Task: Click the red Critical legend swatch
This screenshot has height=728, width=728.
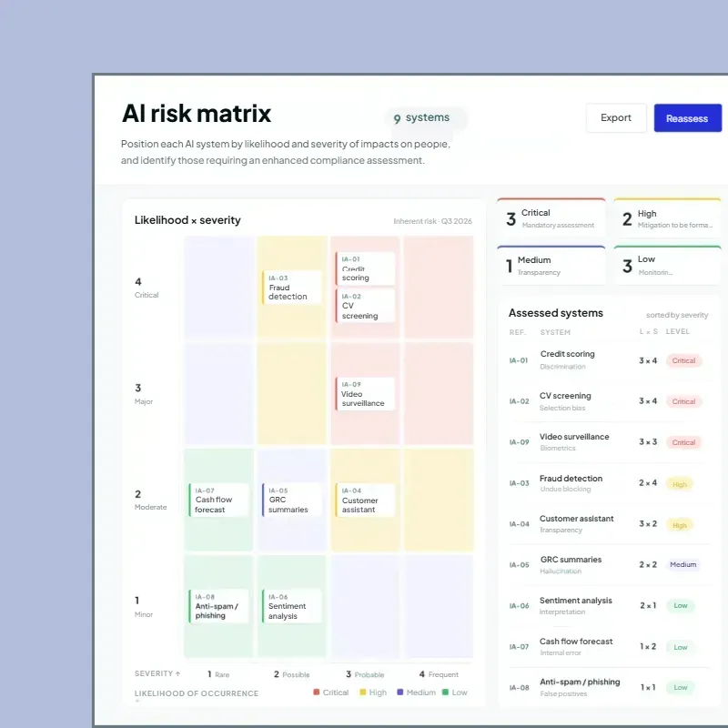Action: point(316,693)
